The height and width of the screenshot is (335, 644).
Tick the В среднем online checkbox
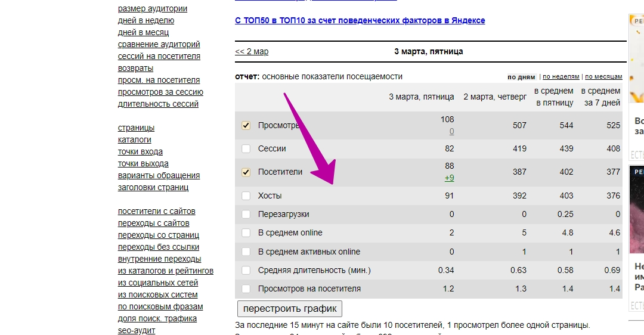coord(246,233)
